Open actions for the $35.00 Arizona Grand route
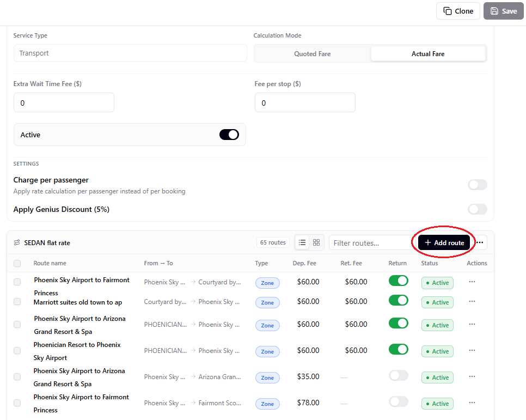This screenshot has width=526, height=420. click(x=472, y=376)
